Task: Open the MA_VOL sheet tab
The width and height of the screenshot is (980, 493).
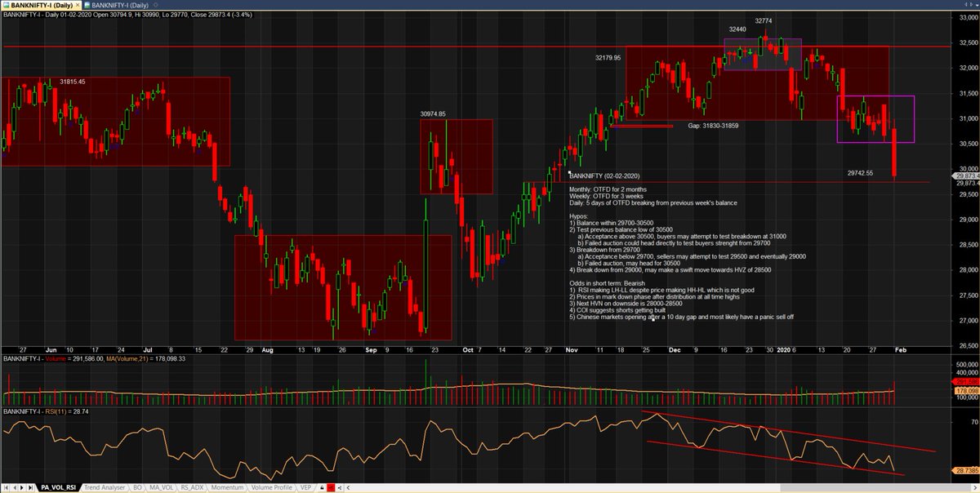Action: 161,487
